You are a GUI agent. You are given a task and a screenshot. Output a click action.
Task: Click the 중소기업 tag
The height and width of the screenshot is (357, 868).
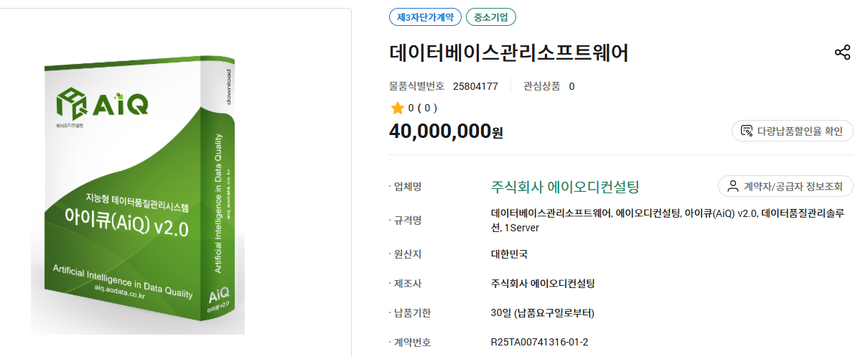coord(491,17)
